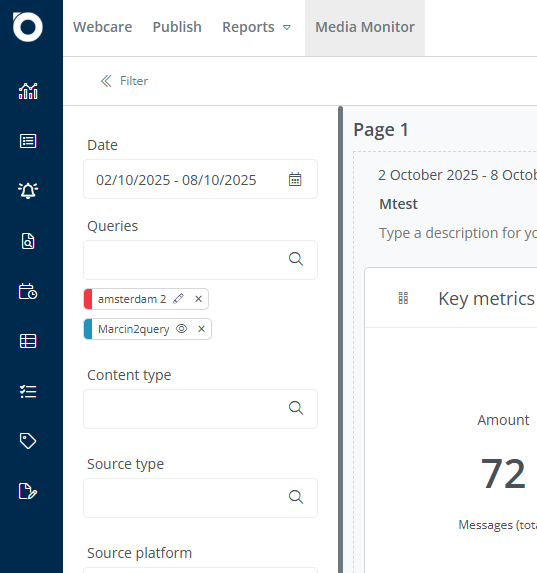Open the scheduled calendar clock sidebar icon
Screen dimensions: 537x573
pyautogui.click(x=28, y=291)
